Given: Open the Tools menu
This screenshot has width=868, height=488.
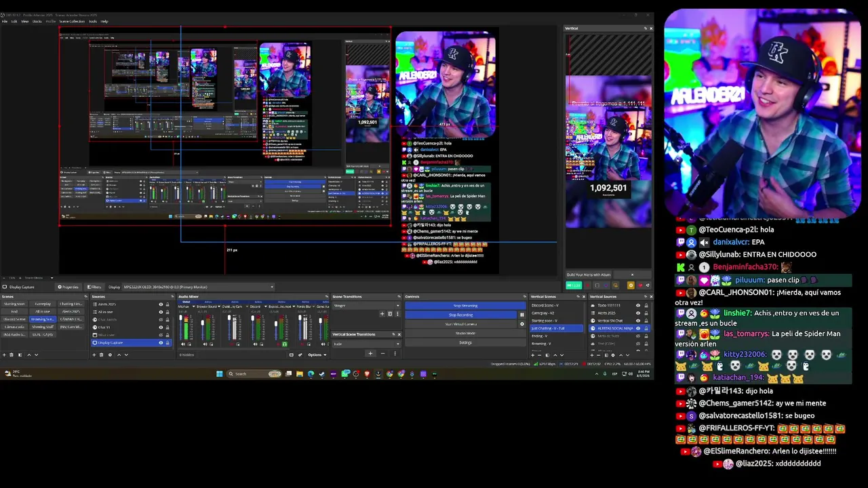Looking at the screenshot, I should pos(93,22).
